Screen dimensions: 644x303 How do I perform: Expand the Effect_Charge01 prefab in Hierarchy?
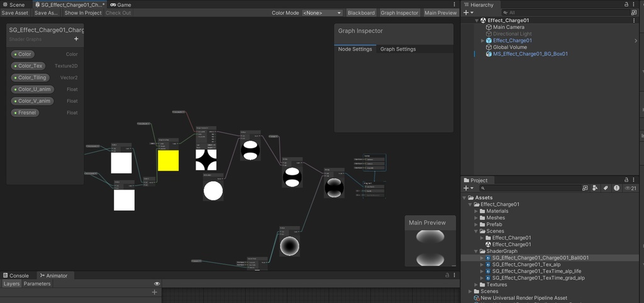[x=482, y=41]
